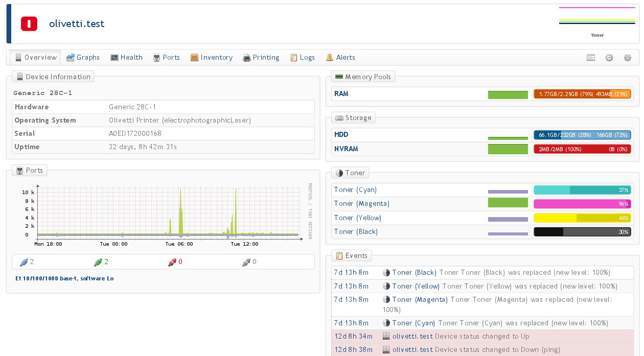The width and height of the screenshot is (644, 356).
Task: Open the Toner thumbnail graph in header
Action: coord(597,22)
